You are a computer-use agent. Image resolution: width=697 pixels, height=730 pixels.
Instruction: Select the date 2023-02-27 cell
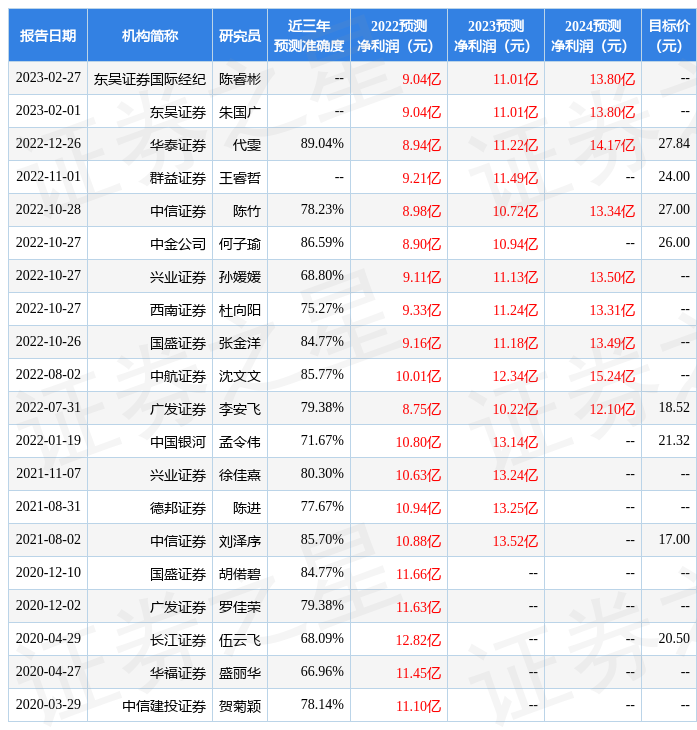(48, 78)
